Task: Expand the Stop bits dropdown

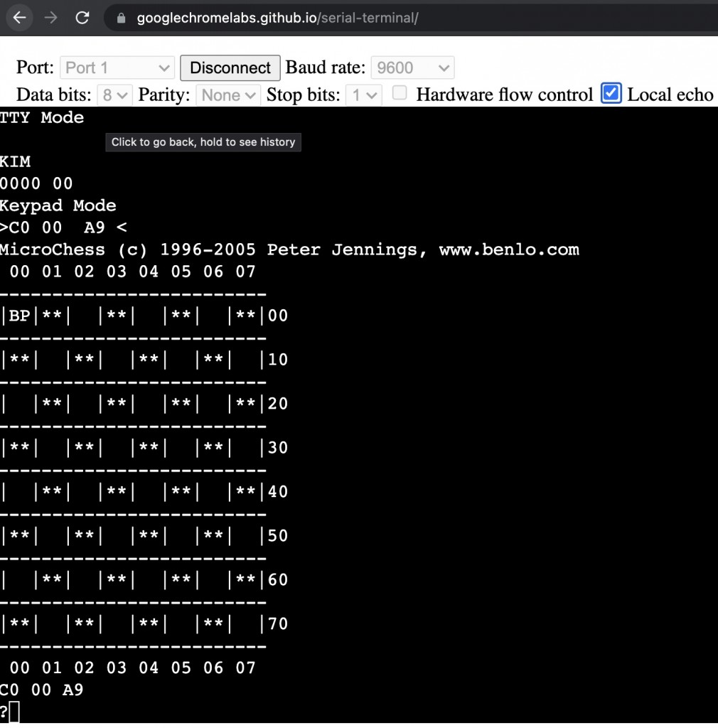Action: pyautogui.click(x=363, y=95)
